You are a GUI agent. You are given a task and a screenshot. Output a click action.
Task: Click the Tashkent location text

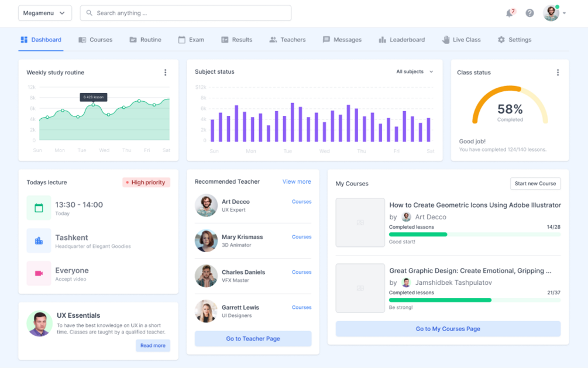pyautogui.click(x=71, y=238)
